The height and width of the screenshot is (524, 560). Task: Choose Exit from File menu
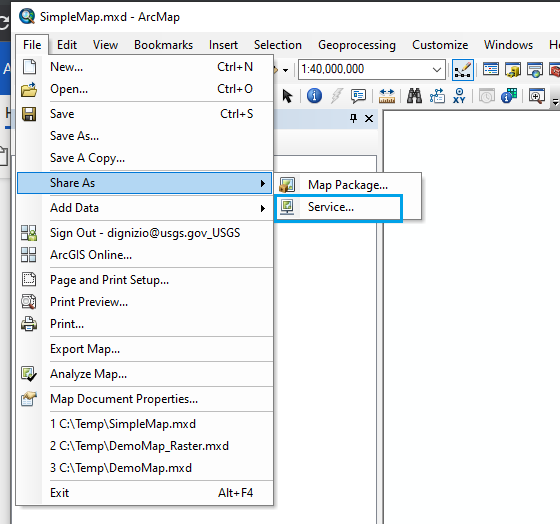(145, 493)
